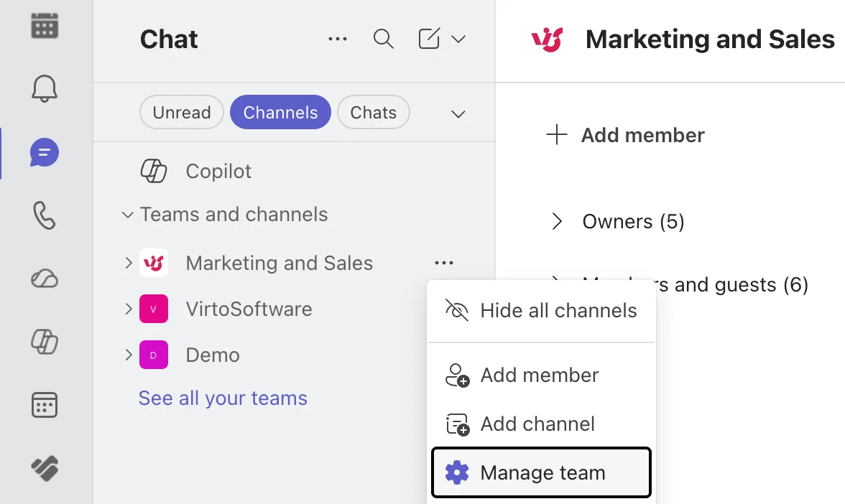The width and height of the screenshot is (845, 504).
Task: Open the OneDrive cloud icon
Action: click(45, 279)
